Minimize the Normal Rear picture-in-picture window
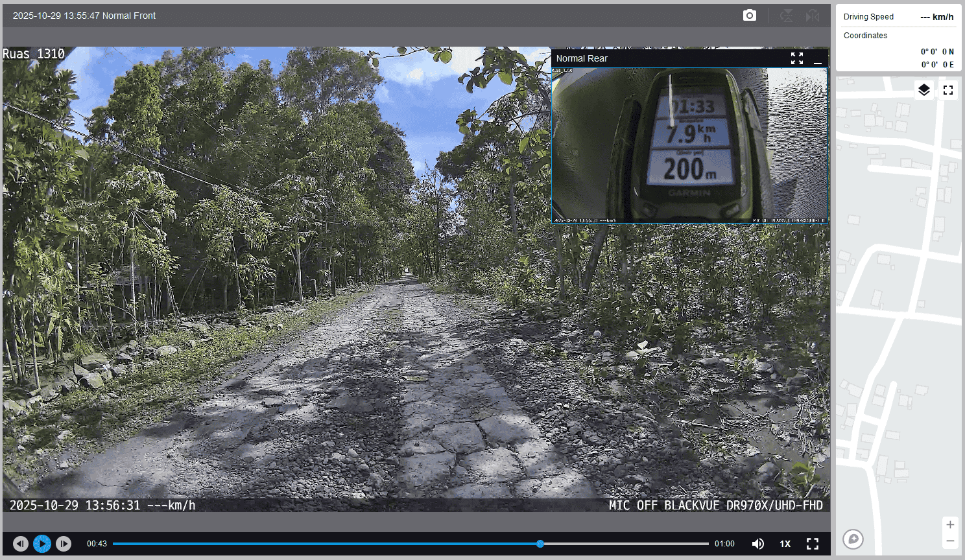Image resolution: width=965 pixels, height=560 pixels. [817, 59]
